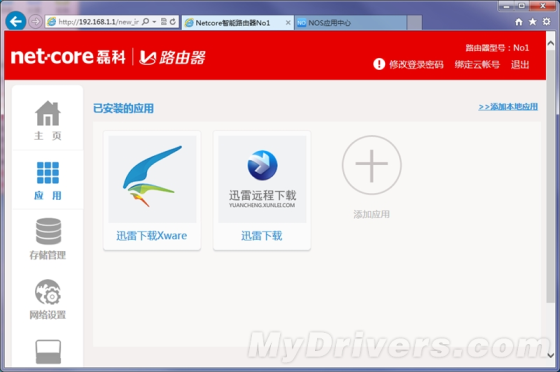Viewport: 560px width, 372px height.
Task: Open favorites with the star icon
Action: [532, 22]
